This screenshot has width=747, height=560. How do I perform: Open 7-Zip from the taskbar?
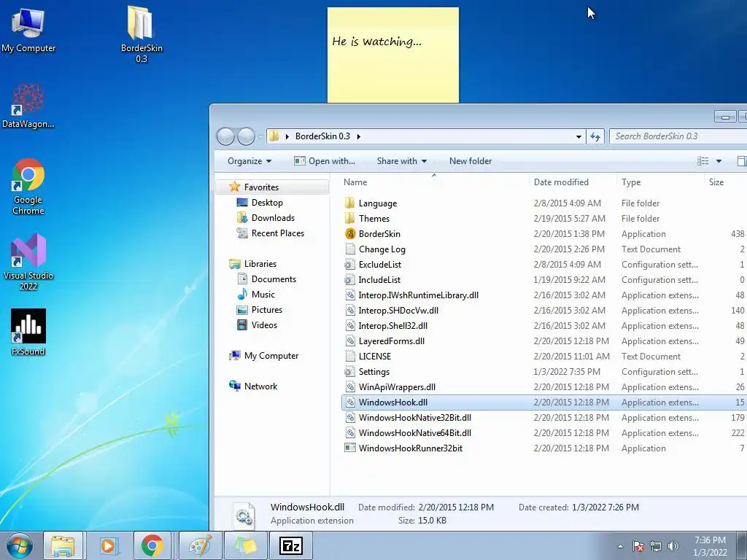pyautogui.click(x=290, y=545)
